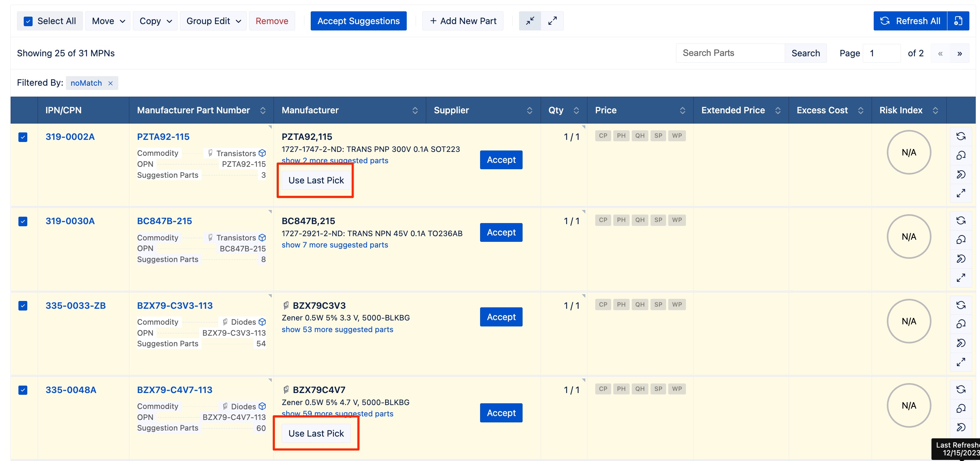980x461 pixels.
Task: Sort by the Qty column
Action: (x=576, y=110)
